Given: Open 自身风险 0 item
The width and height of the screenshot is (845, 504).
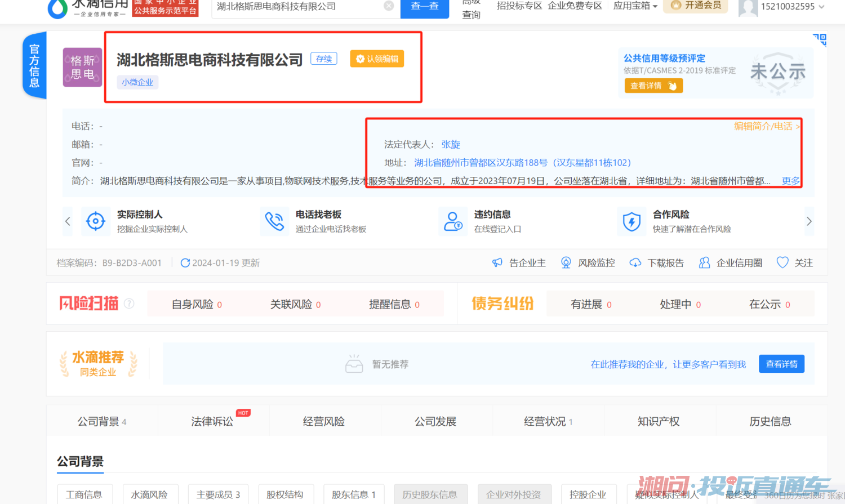Looking at the screenshot, I should [x=197, y=305].
